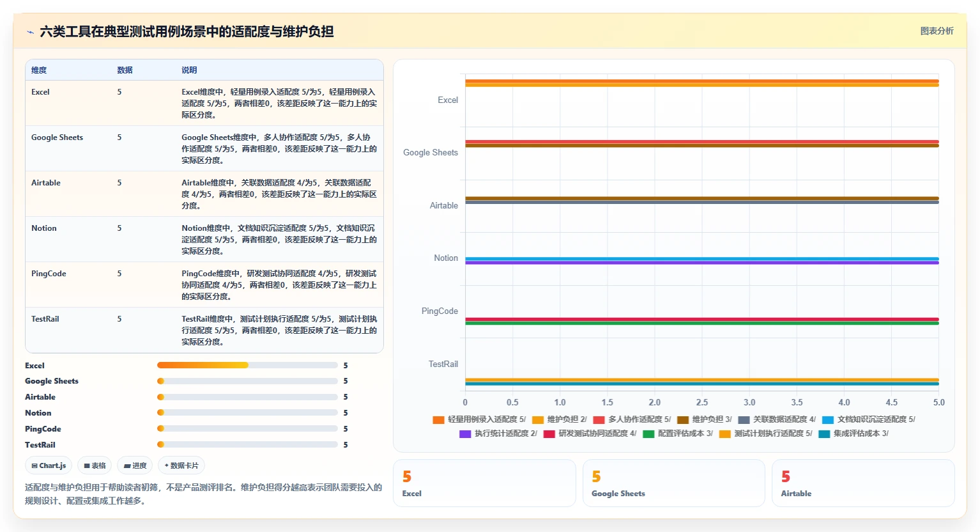Click the PingCode progress bar
980x532 pixels.
coord(247,428)
